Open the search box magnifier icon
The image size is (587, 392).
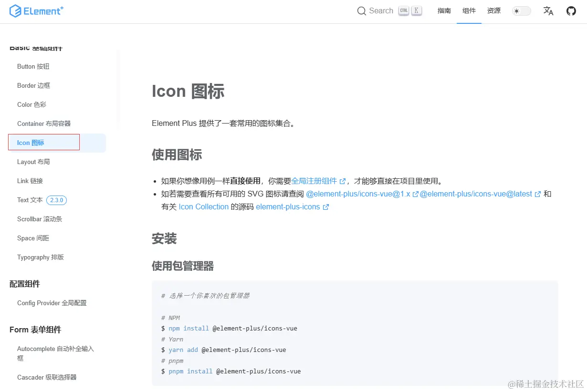click(x=362, y=11)
